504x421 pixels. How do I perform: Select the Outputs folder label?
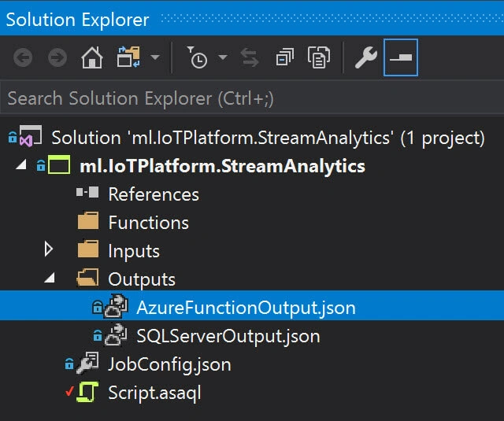pyautogui.click(x=142, y=279)
